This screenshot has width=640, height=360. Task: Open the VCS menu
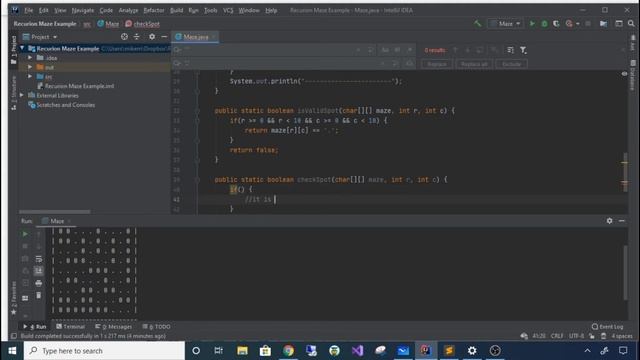point(228,10)
